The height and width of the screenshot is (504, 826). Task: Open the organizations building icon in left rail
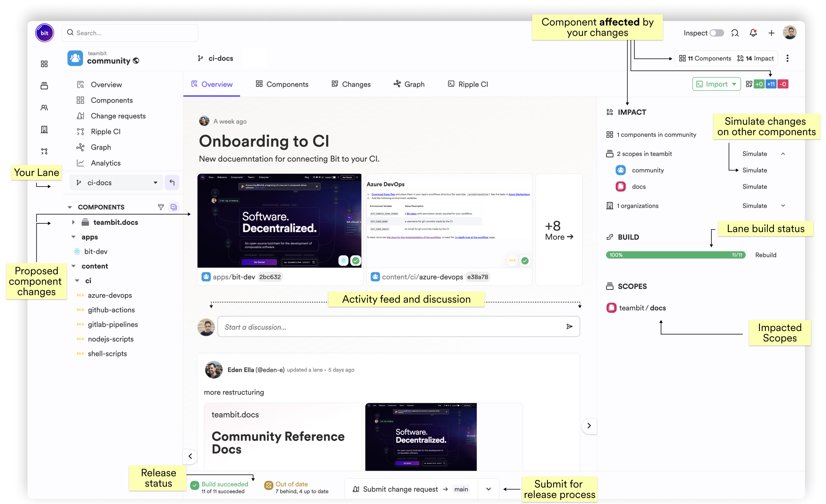coord(44,129)
